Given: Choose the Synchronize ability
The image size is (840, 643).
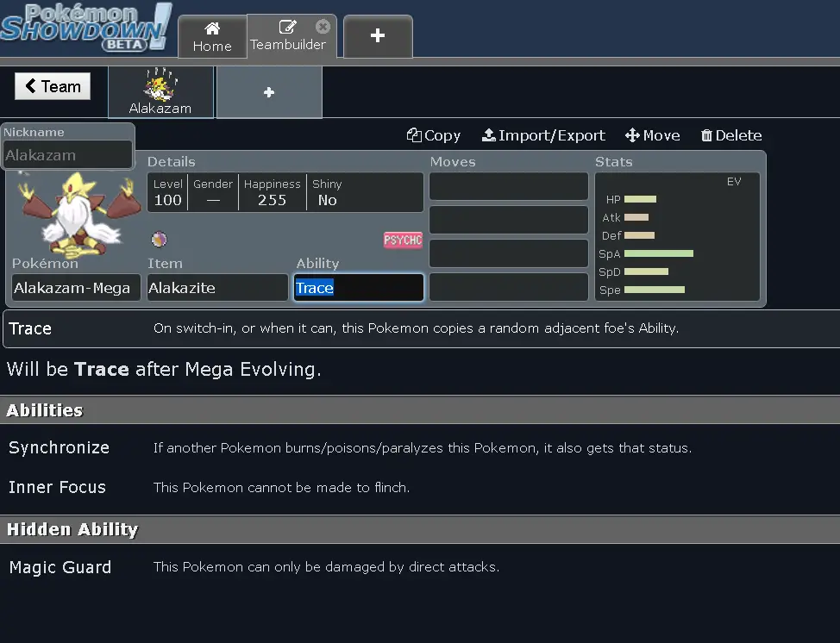Looking at the screenshot, I should click(x=59, y=447).
